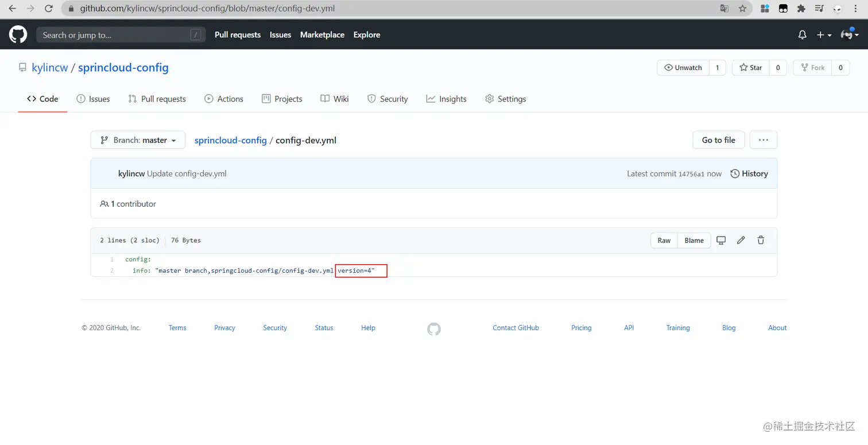Open Issues in the top navigation

(280, 35)
